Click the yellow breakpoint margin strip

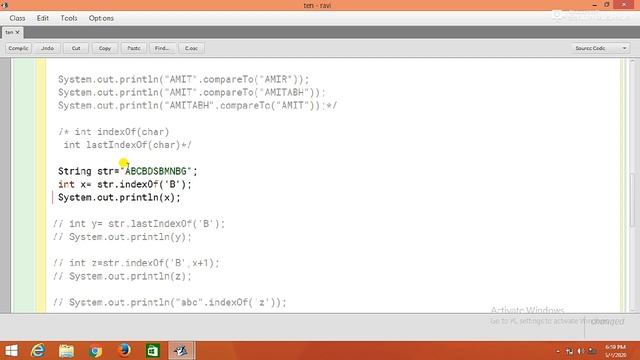click(x=41, y=186)
